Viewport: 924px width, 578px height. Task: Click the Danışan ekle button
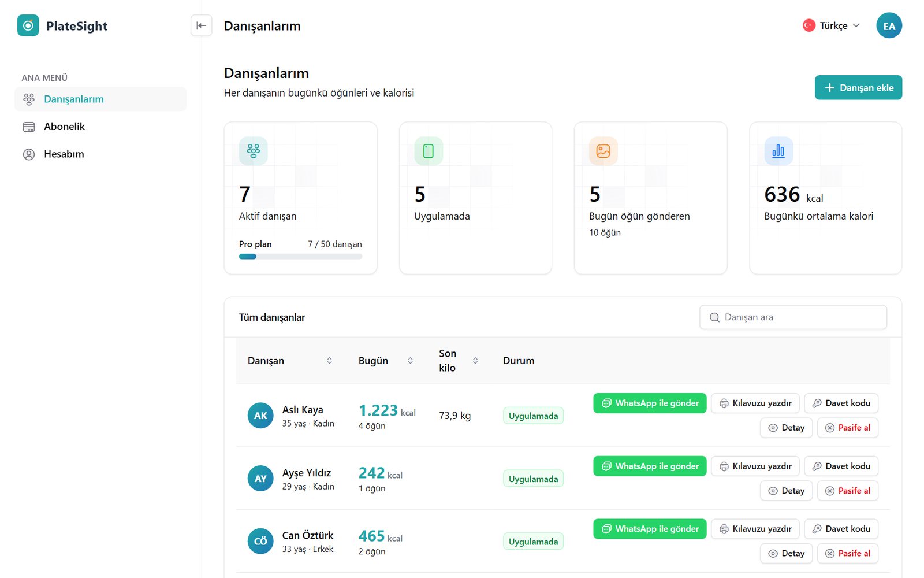[858, 88]
